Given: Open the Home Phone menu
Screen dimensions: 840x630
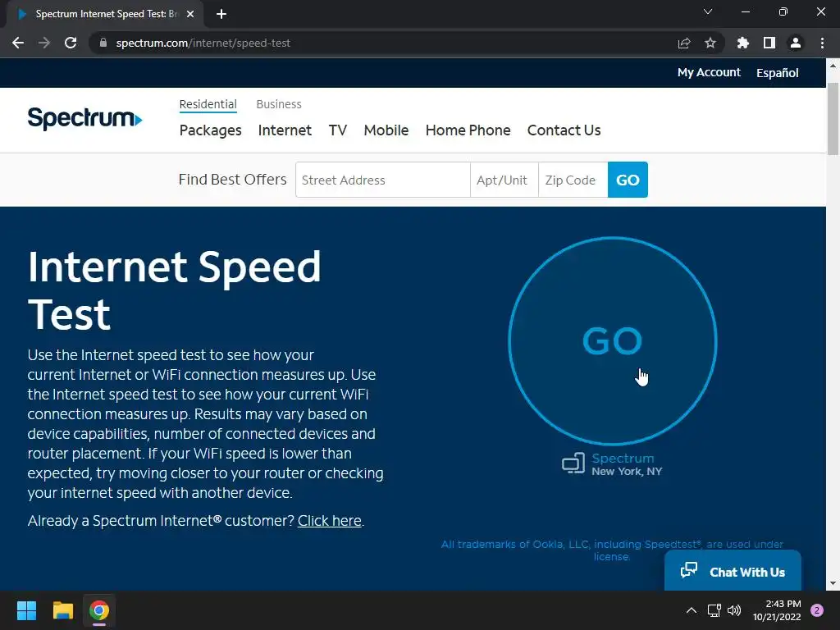Looking at the screenshot, I should click(x=468, y=130).
